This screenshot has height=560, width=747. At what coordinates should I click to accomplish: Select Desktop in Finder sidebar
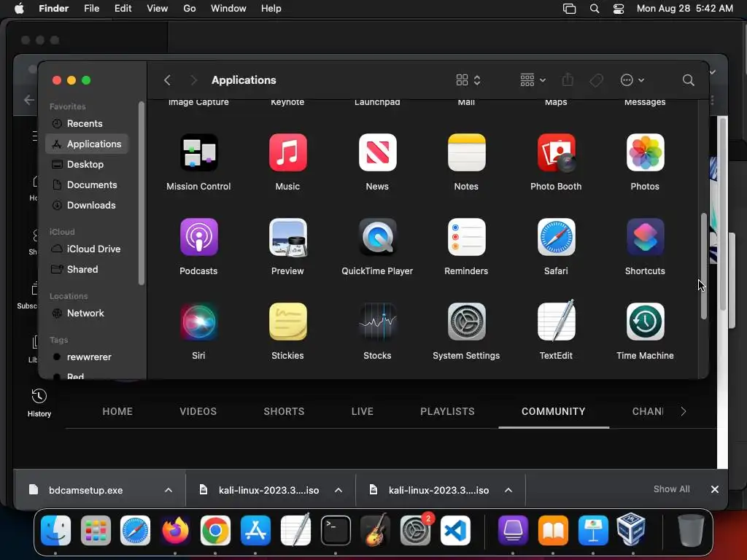tap(88, 164)
